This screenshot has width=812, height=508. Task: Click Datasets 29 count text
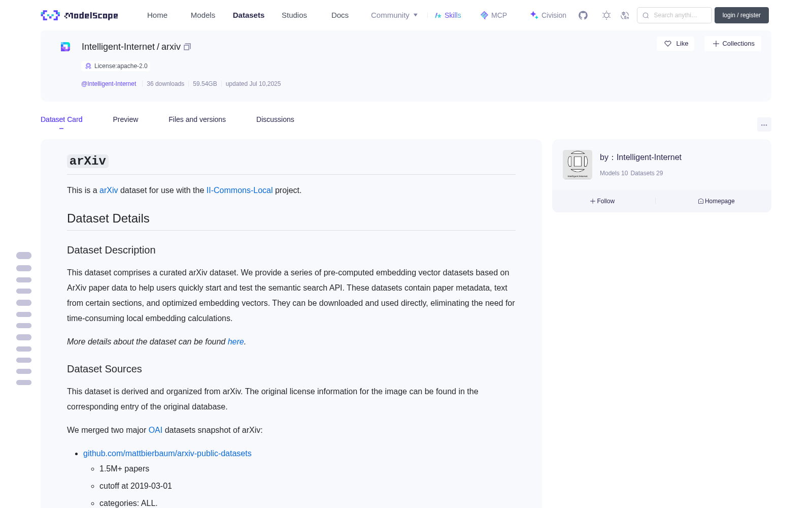647,173
